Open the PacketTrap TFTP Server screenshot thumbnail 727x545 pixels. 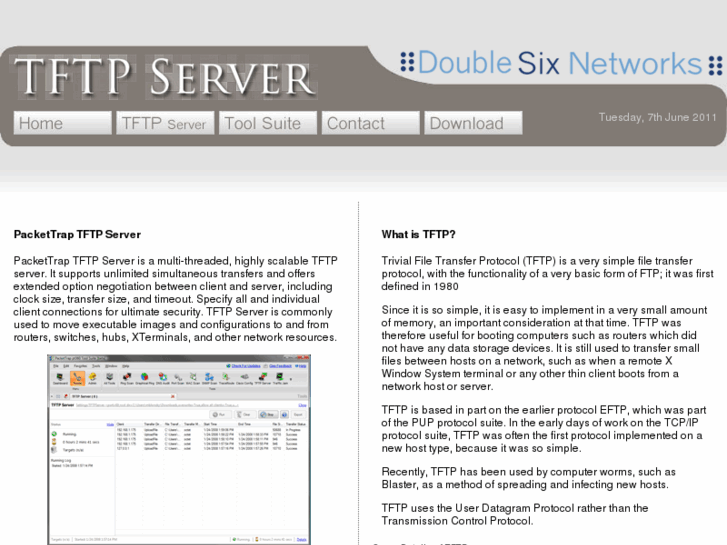tap(179, 449)
